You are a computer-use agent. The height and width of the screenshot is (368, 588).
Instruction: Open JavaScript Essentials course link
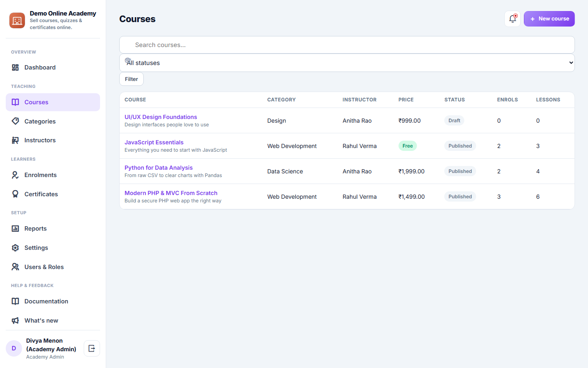pyautogui.click(x=154, y=142)
